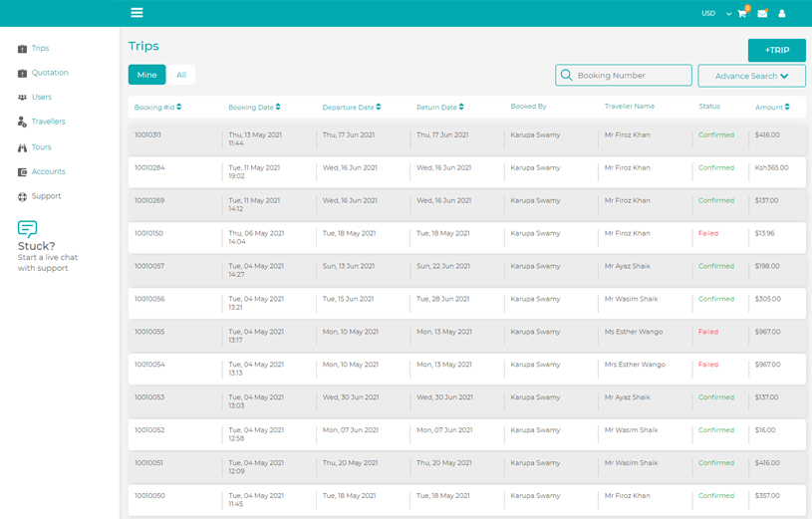Sort by Booking Date arrows

click(278, 107)
